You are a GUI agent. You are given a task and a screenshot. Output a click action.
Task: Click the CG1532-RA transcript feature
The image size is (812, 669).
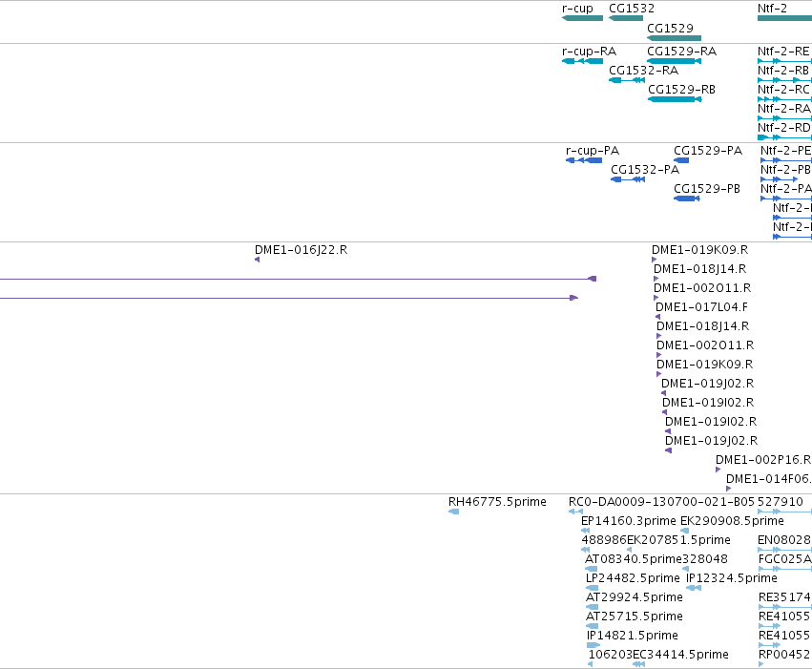click(x=627, y=80)
